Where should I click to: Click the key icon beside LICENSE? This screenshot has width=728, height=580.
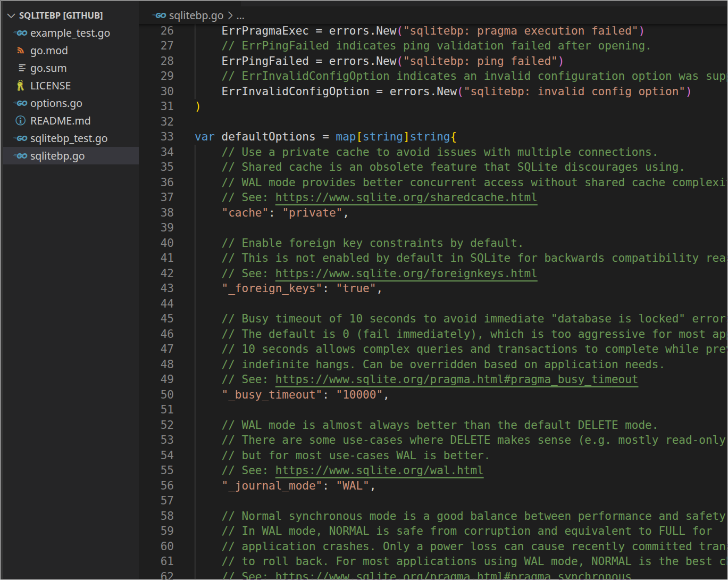click(21, 86)
